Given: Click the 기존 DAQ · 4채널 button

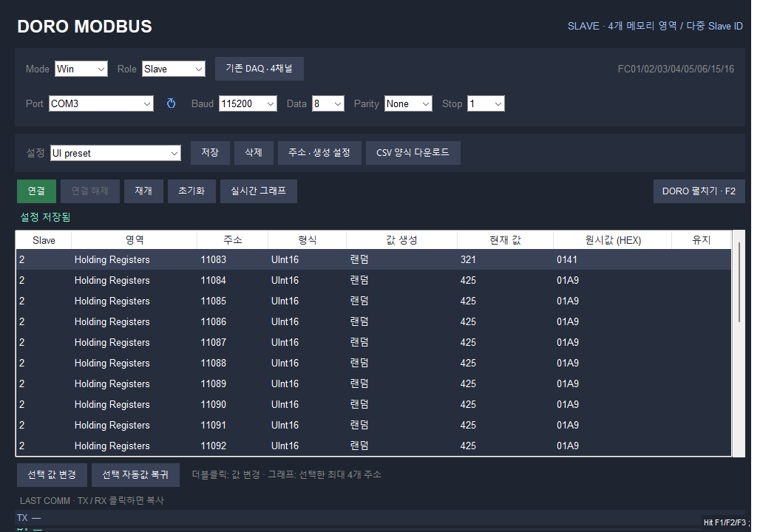Looking at the screenshot, I should tap(259, 69).
